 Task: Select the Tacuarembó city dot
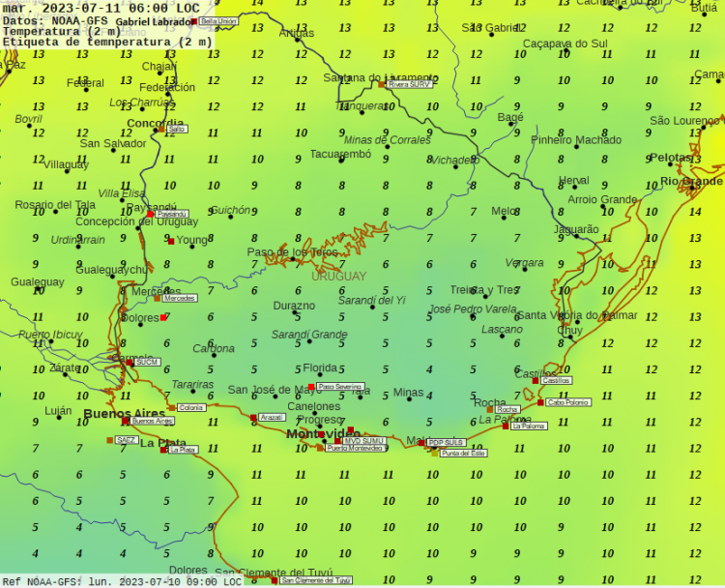(341, 160)
